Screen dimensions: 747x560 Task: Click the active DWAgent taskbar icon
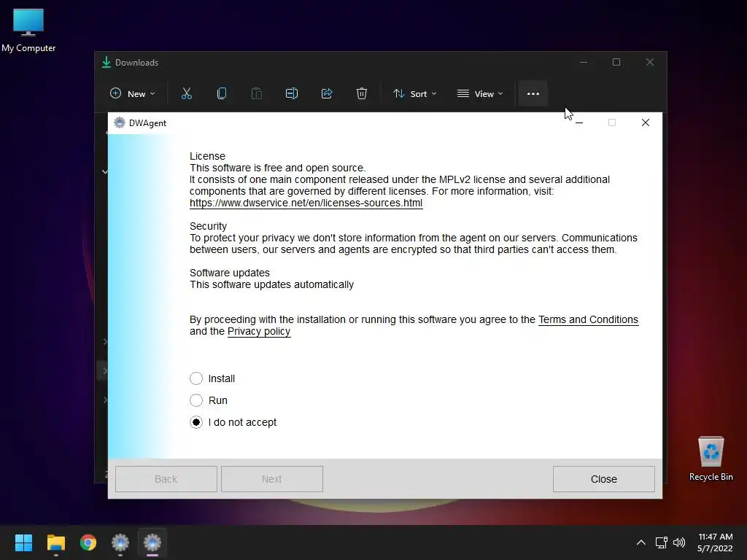point(152,542)
